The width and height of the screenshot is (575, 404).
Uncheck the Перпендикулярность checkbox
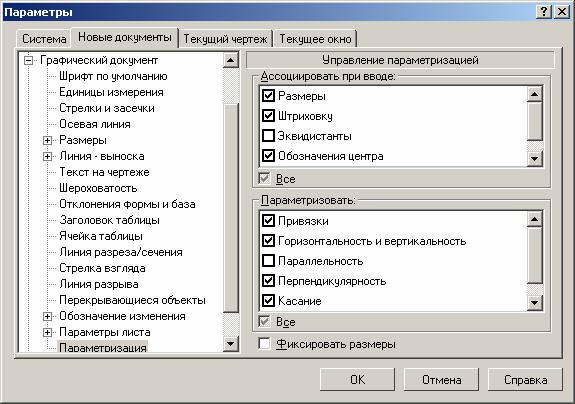point(268,281)
